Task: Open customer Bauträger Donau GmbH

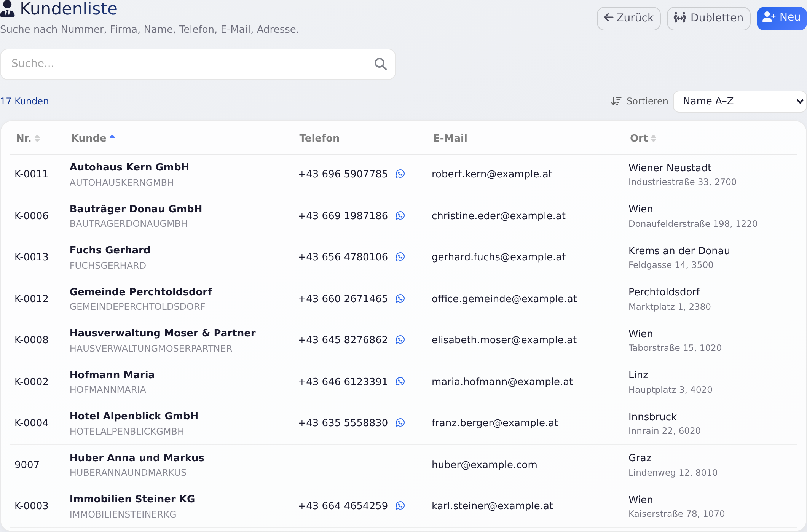Action: tap(136, 209)
